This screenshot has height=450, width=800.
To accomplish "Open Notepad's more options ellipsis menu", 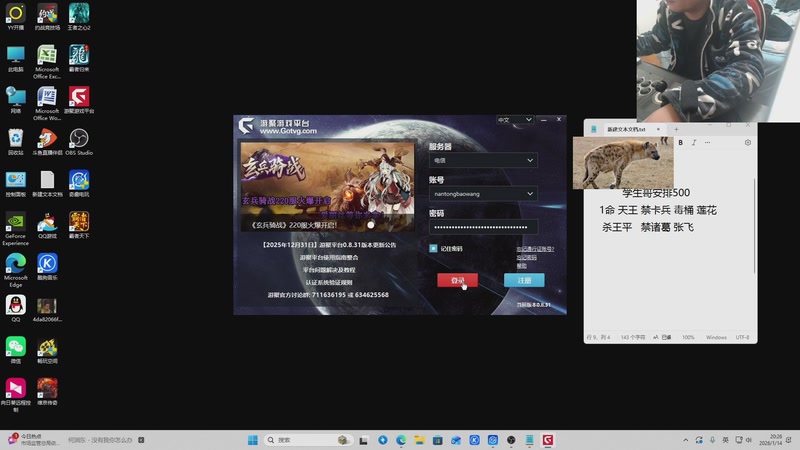I will [x=707, y=143].
